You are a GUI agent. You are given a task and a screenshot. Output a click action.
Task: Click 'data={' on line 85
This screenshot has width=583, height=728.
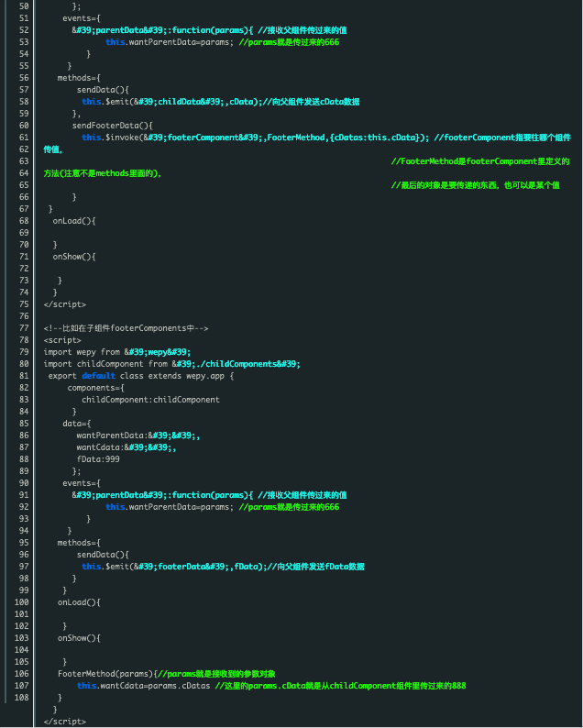pos(77,424)
